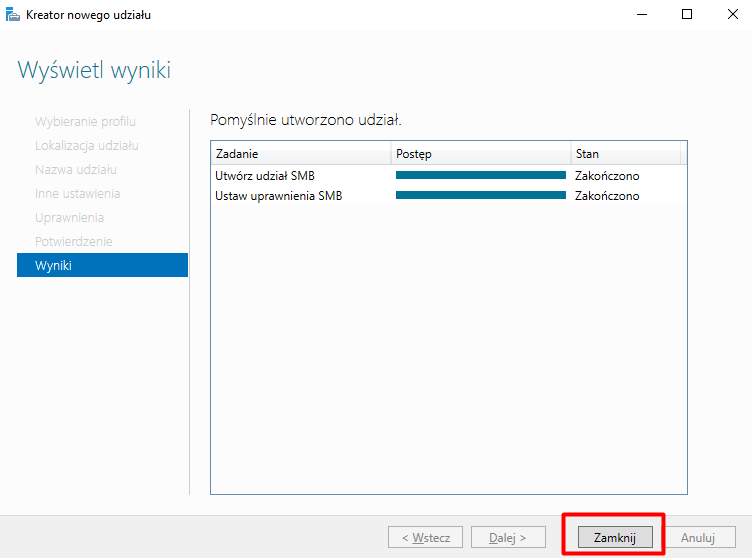Image resolution: width=752 pixels, height=558 pixels.
Task: Select the Wyniki step in the sidebar
Action: (x=102, y=265)
